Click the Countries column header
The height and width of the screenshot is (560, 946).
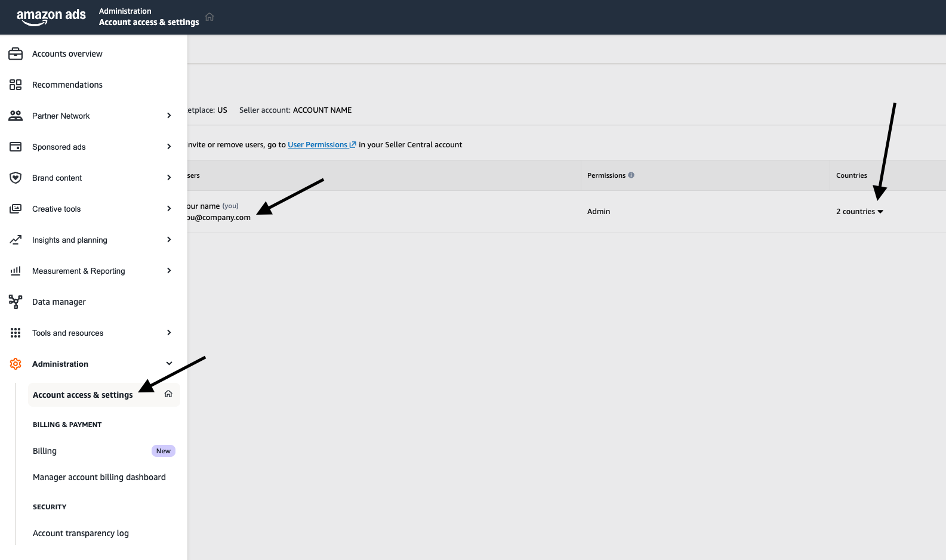tap(851, 175)
